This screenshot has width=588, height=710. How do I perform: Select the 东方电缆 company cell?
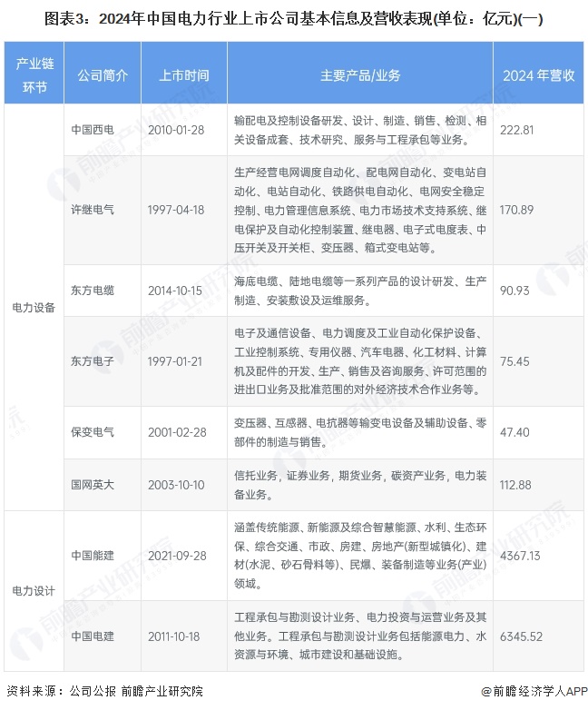(103, 291)
